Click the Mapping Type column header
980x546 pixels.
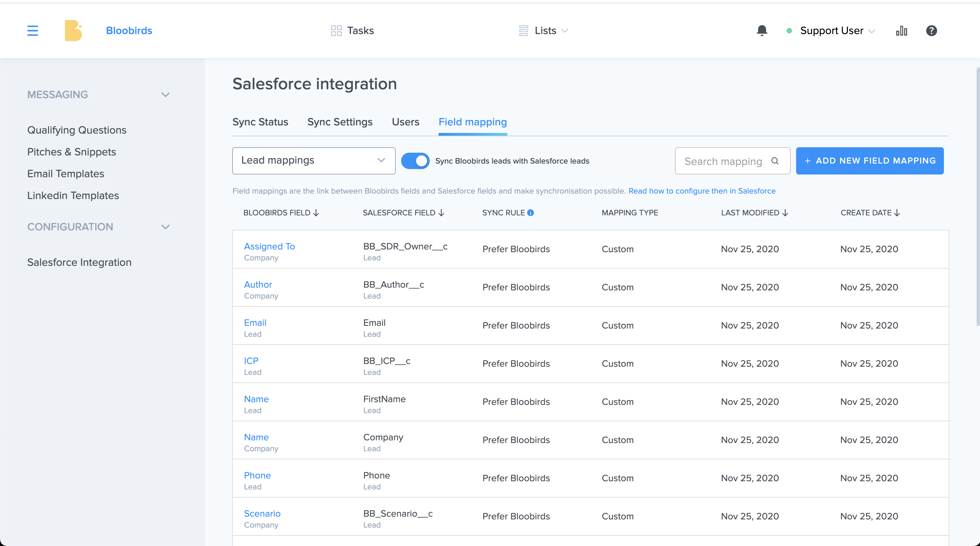[x=630, y=213]
